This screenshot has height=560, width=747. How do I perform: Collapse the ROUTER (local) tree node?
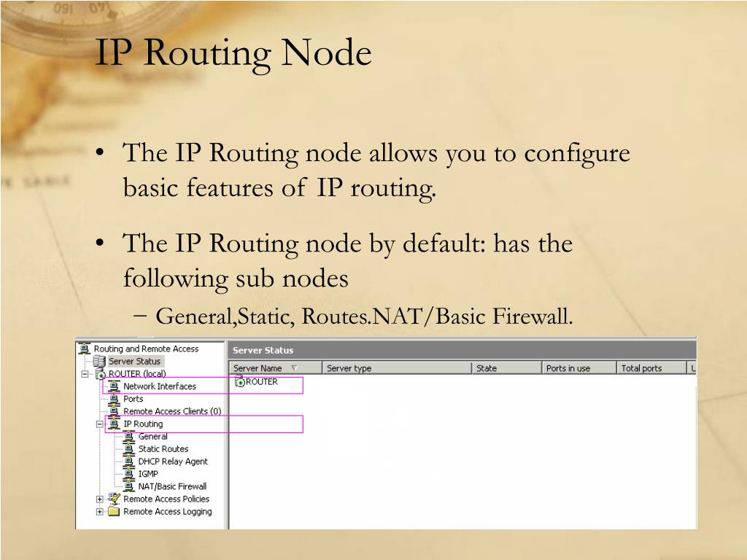click(85, 374)
